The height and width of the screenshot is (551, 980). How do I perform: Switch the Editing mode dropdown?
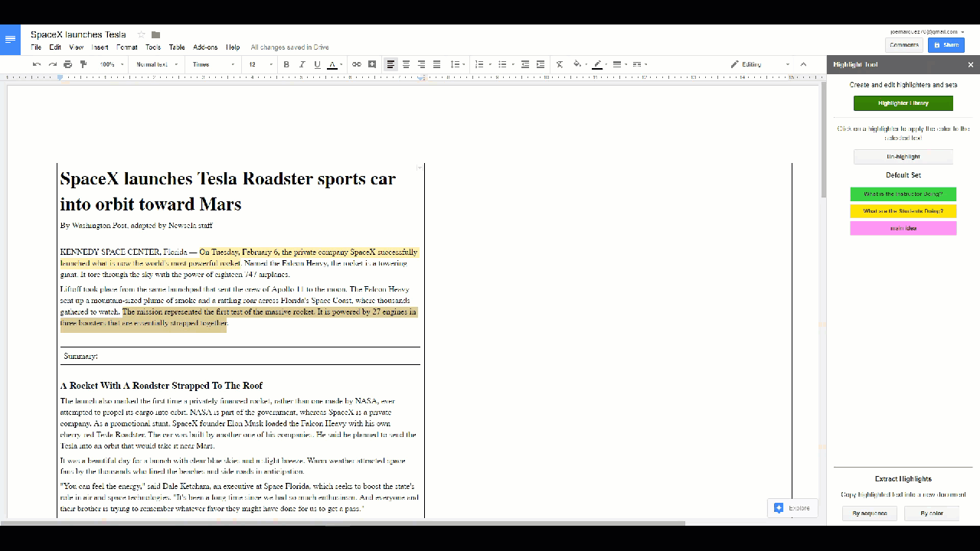(760, 64)
